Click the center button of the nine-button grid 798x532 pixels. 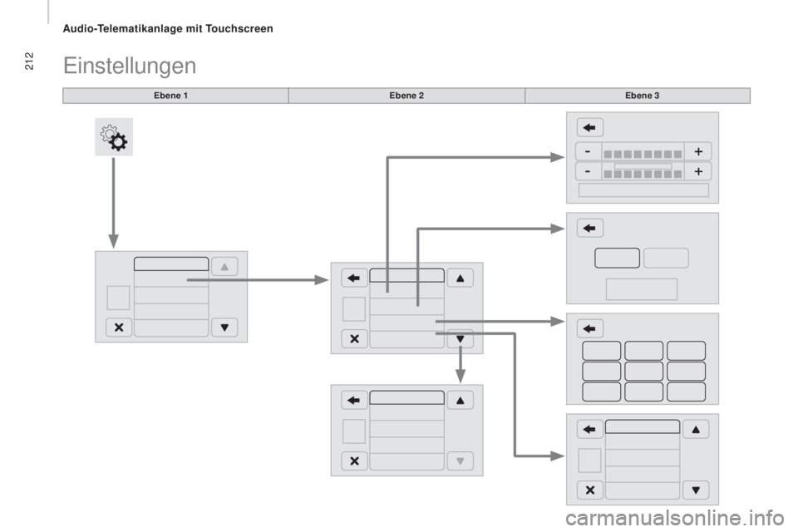pyautogui.click(x=643, y=372)
